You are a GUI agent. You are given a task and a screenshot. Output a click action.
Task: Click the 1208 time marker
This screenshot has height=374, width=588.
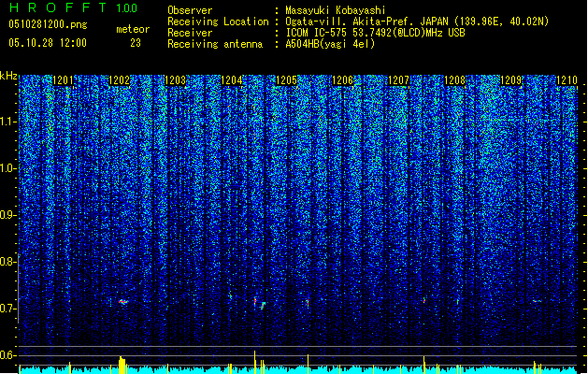[x=454, y=80]
